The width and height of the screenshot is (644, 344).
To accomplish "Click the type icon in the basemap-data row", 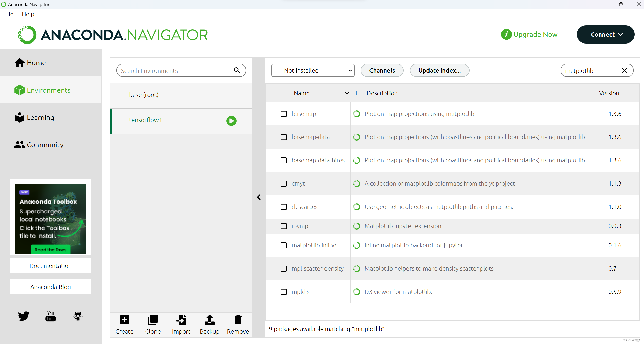I will pyautogui.click(x=356, y=137).
